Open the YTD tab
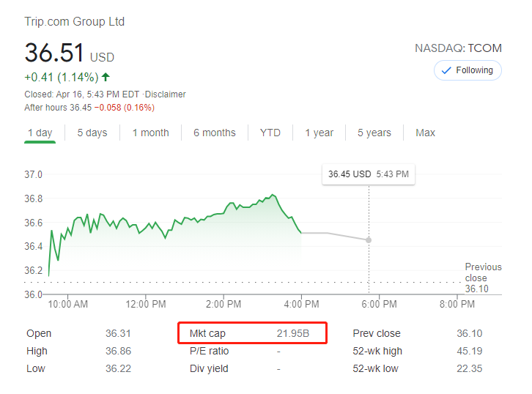This screenshot has height=394, width=532. coord(270,133)
